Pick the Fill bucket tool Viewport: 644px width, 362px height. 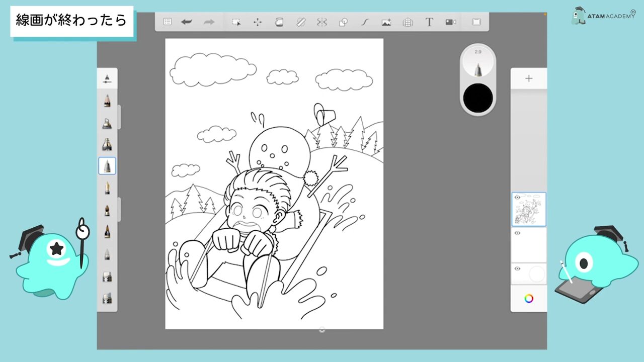pyautogui.click(x=279, y=22)
